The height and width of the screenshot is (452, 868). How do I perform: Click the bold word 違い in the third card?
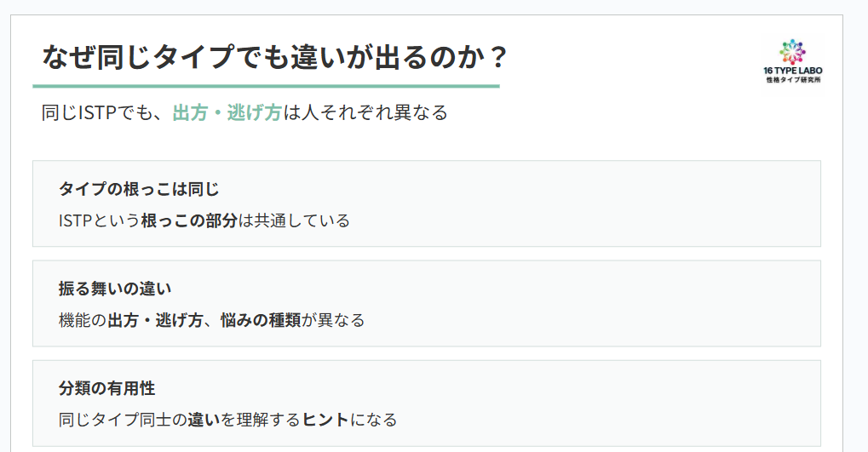(x=203, y=420)
